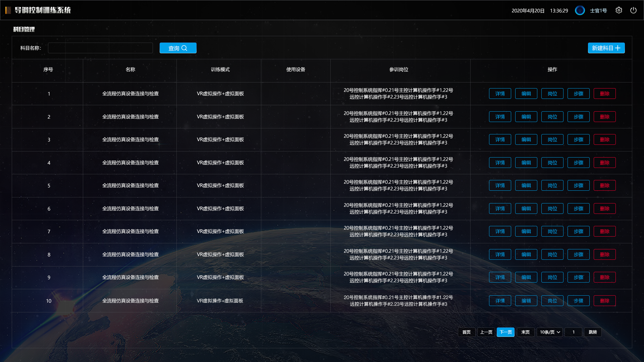This screenshot has height=362, width=644.
Task: Open details for row 1
Action: (x=500, y=94)
